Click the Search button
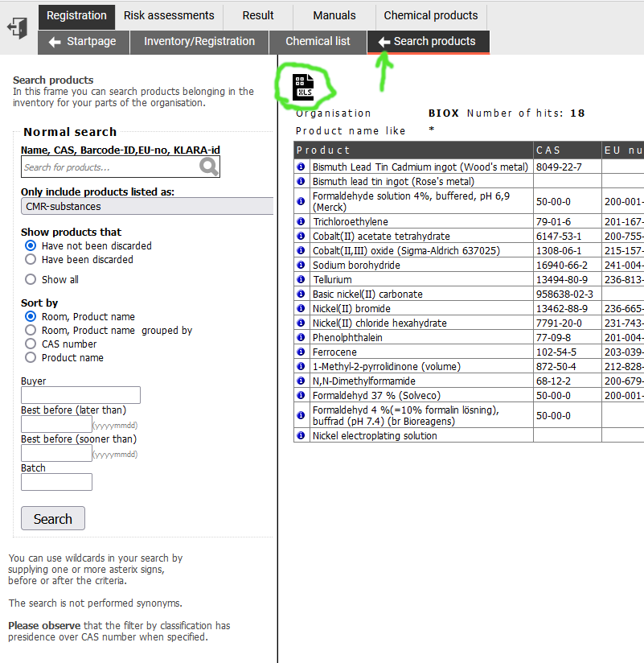The height and width of the screenshot is (663, 644). tap(53, 518)
